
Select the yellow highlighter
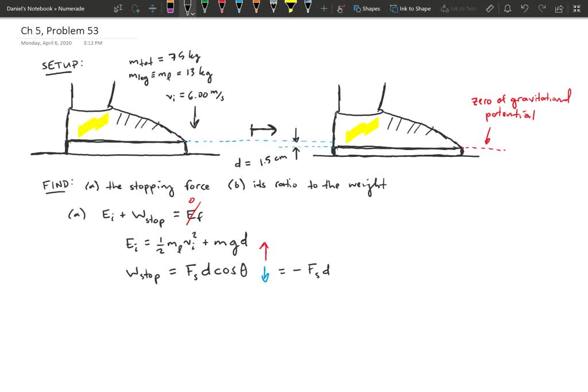(291, 7)
